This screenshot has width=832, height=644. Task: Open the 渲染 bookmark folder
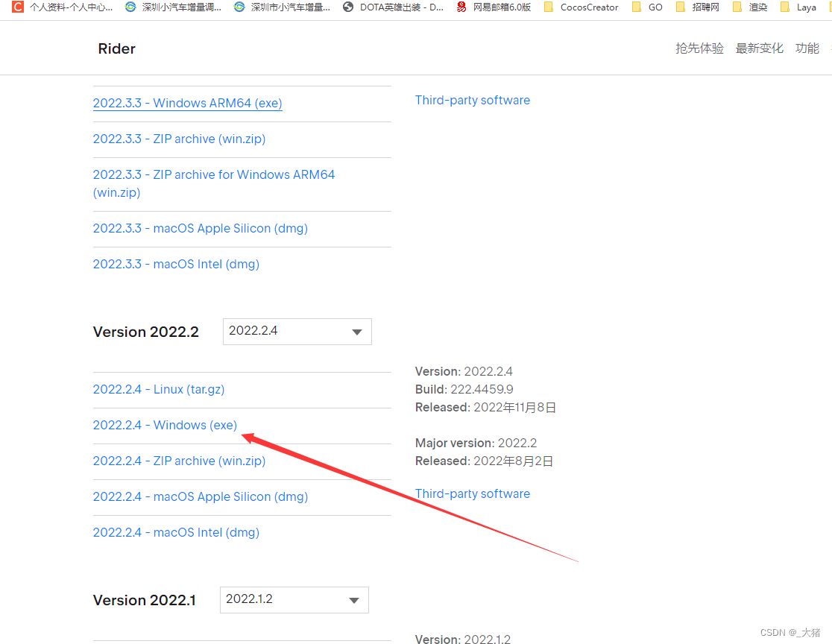point(749,7)
